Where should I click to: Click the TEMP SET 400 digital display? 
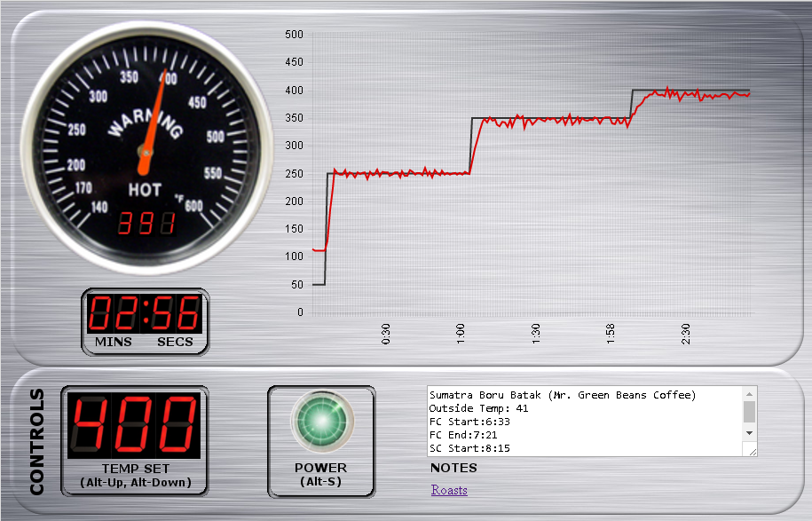[135, 425]
